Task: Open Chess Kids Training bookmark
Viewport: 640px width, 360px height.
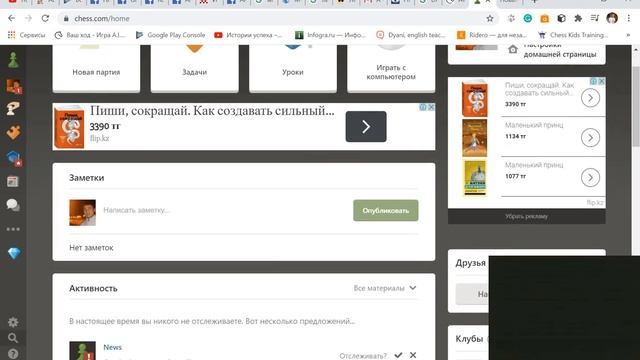Action: pos(573,35)
